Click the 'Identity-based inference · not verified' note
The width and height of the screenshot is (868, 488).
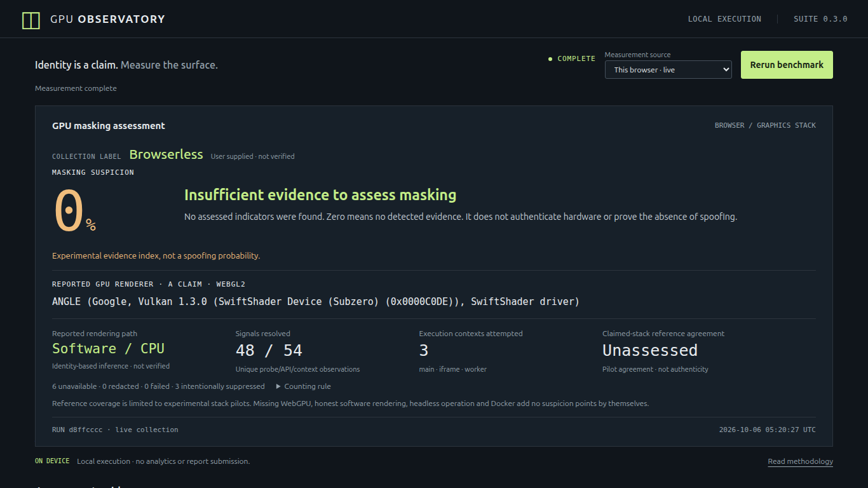pos(111,366)
